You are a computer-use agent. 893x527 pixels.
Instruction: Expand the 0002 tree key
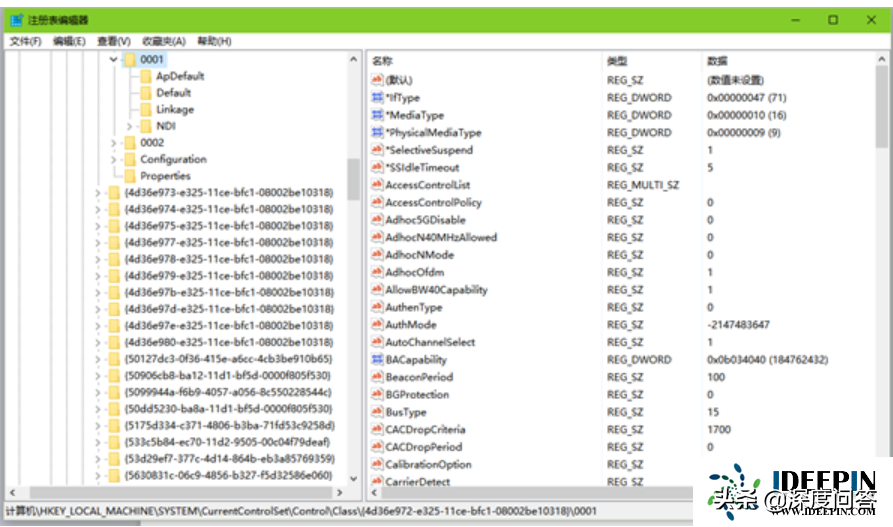pyautogui.click(x=113, y=142)
